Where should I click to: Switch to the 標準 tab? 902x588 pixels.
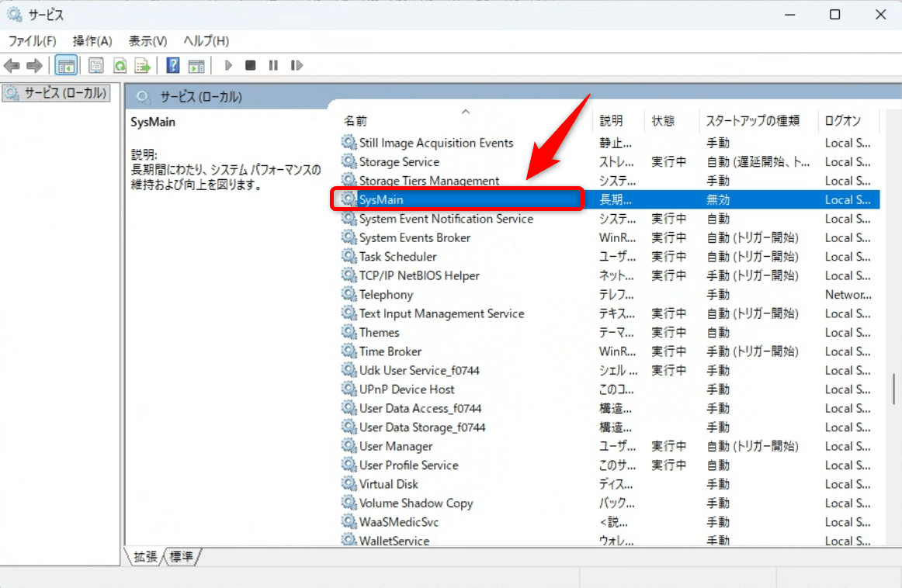tap(182, 556)
